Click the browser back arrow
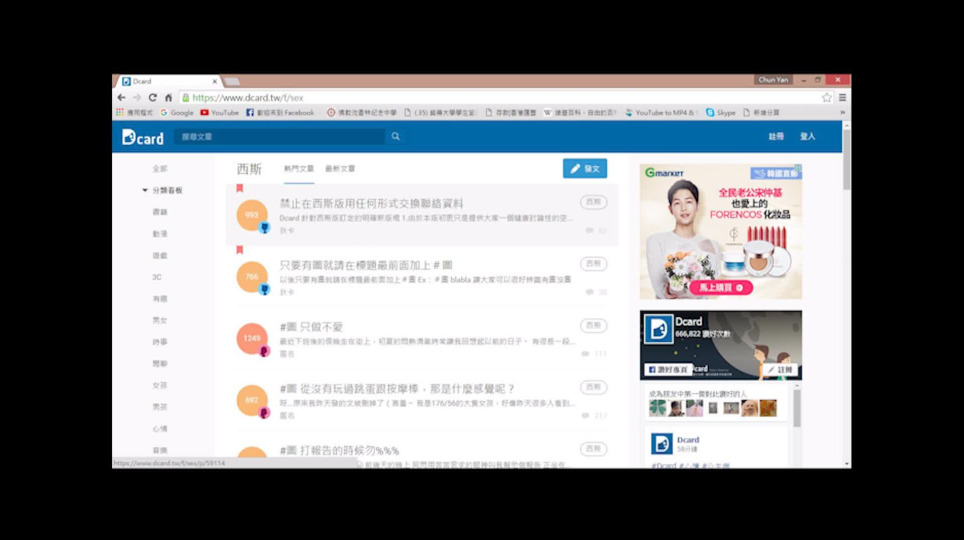The width and height of the screenshot is (964, 540). point(121,98)
